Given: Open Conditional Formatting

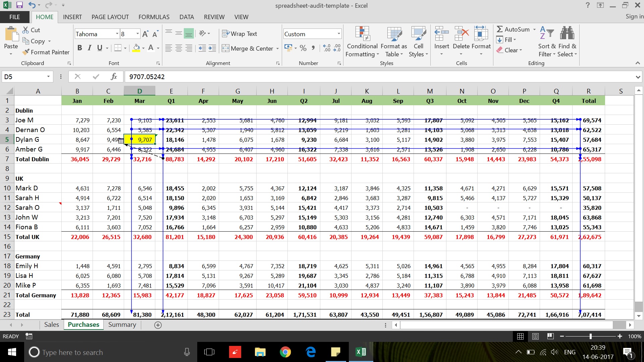Looking at the screenshot, I should (x=362, y=42).
